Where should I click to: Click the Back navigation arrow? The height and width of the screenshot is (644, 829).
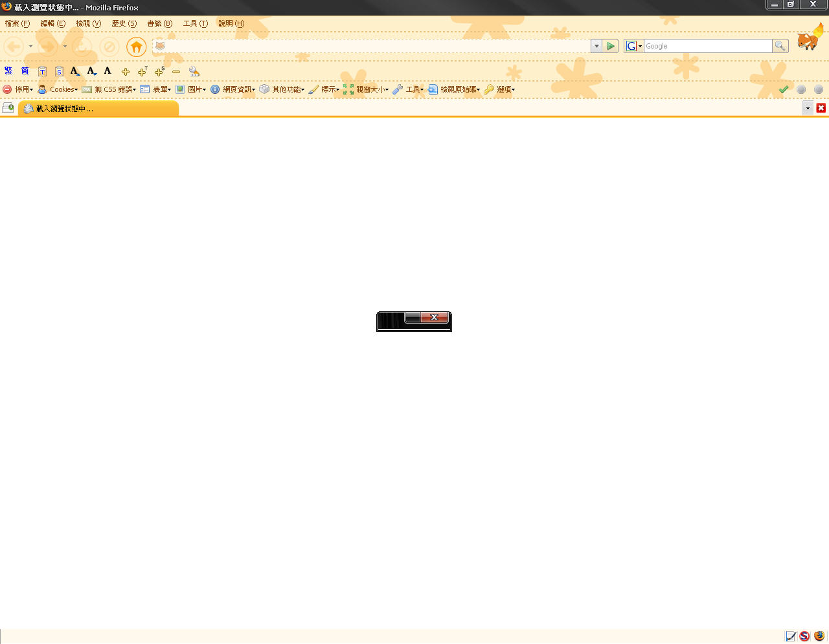click(14, 47)
